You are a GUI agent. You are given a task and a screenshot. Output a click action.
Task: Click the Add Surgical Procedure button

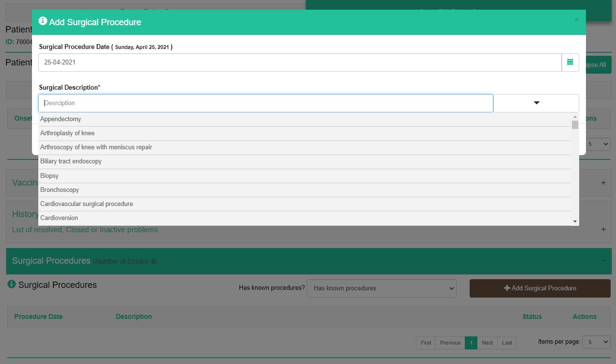pyautogui.click(x=539, y=288)
